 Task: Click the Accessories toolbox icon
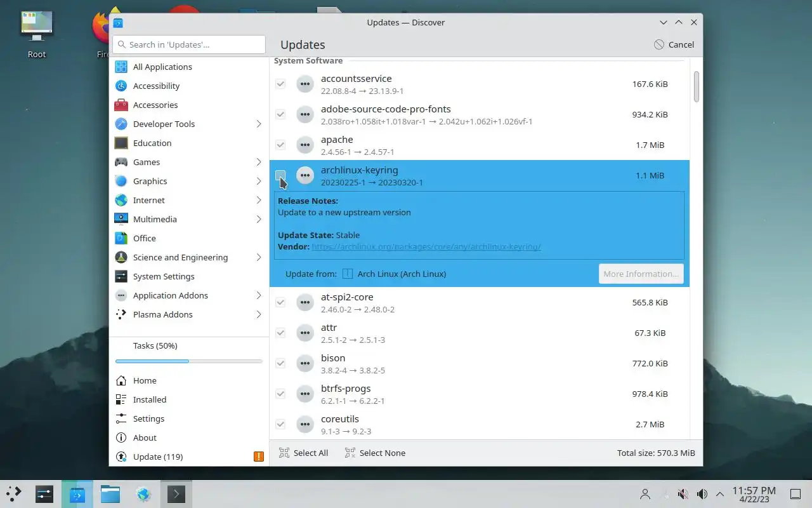click(x=121, y=105)
